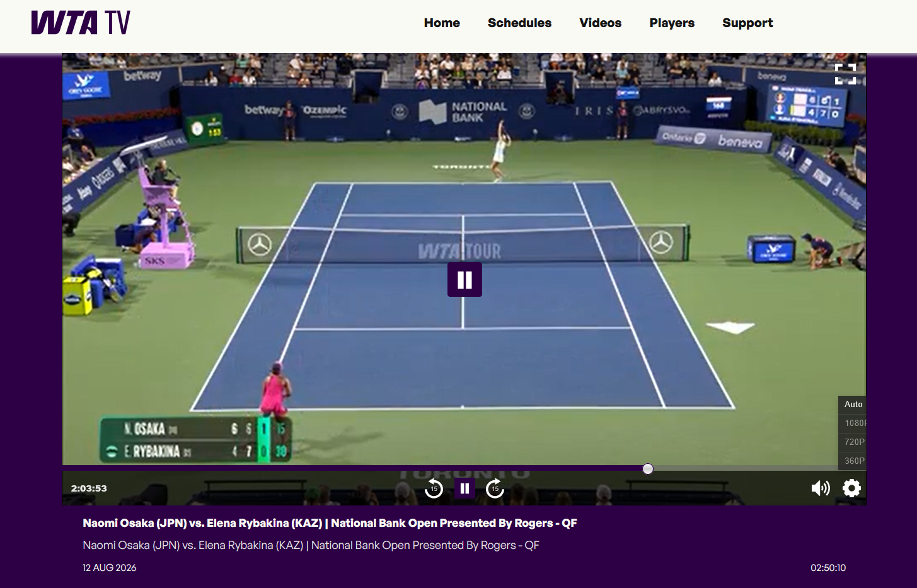917x588 pixels.
Task: Pause using the large center overlay button
Action: pyautogui.click(x=464, y=280)
